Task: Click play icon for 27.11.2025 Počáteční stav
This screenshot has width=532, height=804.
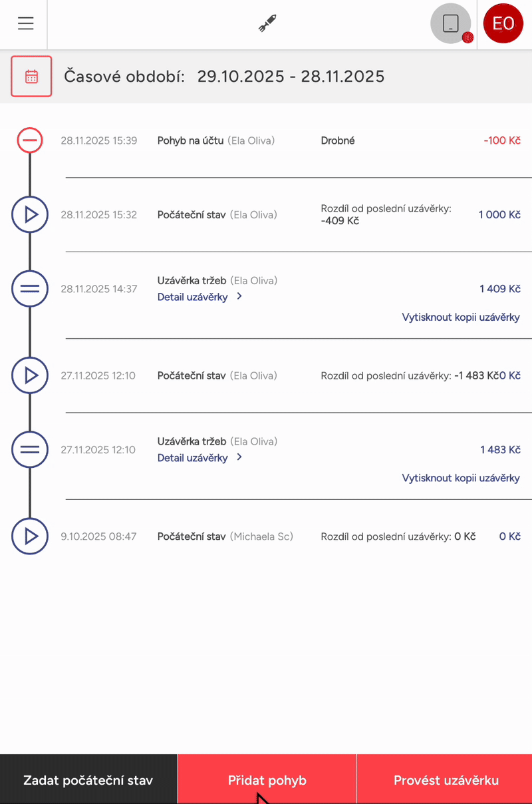Action: 30,376
